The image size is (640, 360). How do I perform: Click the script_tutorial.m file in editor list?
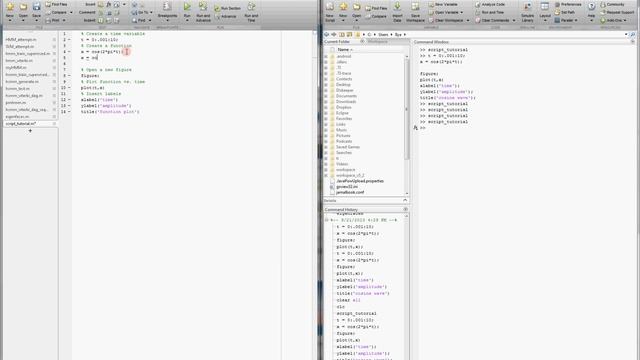coord(21,123)
